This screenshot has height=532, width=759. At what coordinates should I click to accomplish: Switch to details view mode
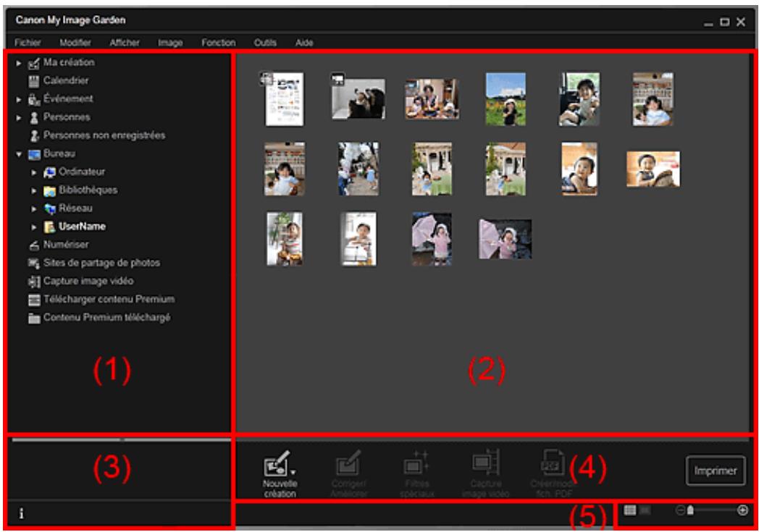[x=642, y=510]
